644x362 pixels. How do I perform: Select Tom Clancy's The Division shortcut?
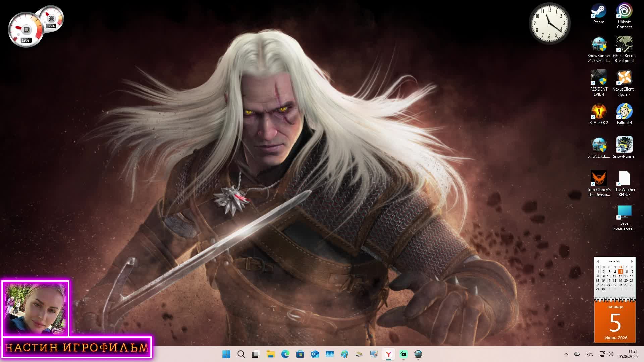pyautogui.click(x=599, y=184)
